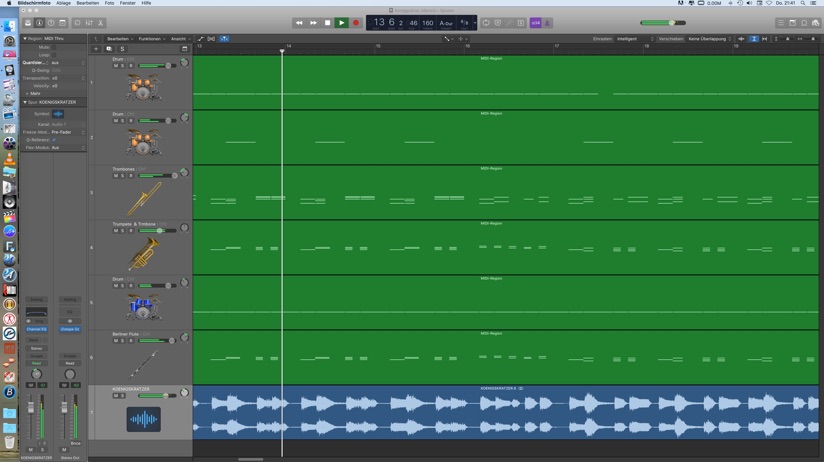Screen dimensions: 824x462
Task: Click the Mute M button on Stereo Out strip
Action: point(64,450)
